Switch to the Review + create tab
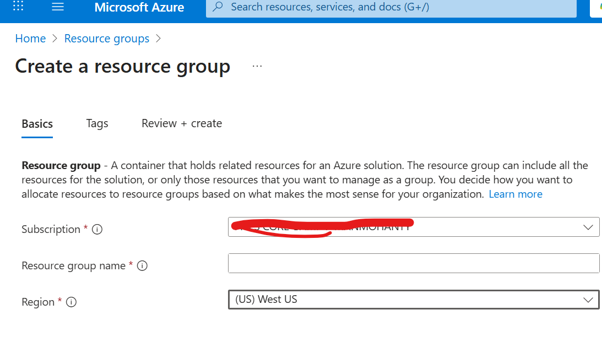Viewport: 602px width, 364px height. pos(182,123)
